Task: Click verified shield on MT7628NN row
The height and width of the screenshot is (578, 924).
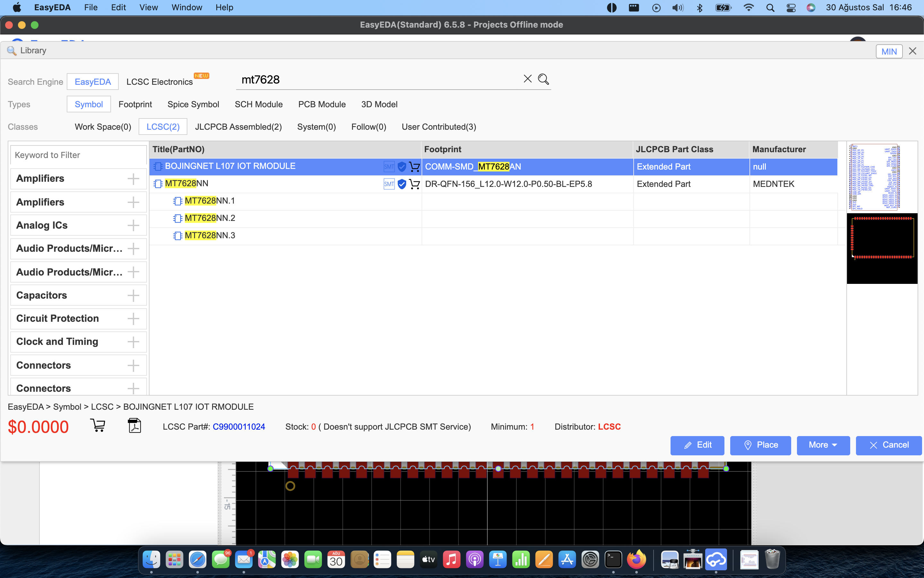Action: click(401, 184)
